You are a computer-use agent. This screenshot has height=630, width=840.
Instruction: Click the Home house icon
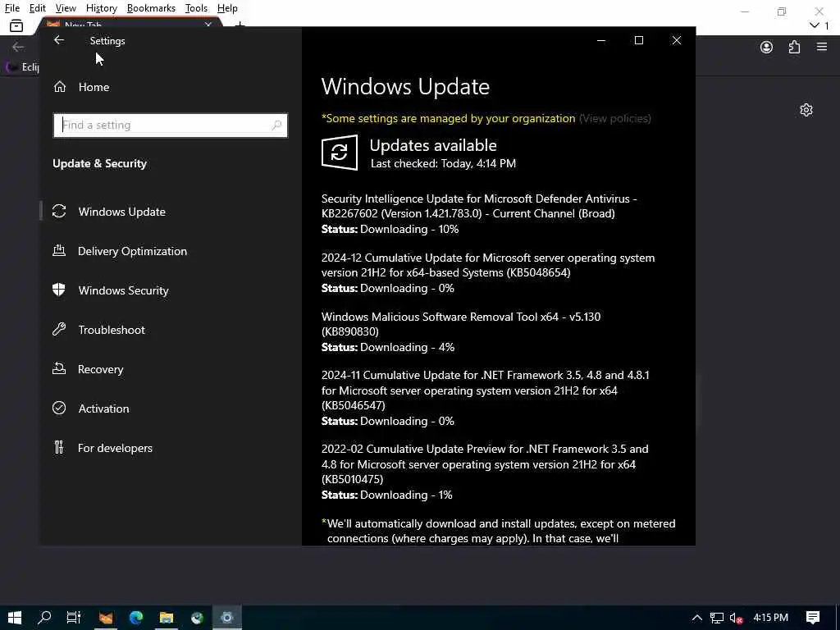coord(59,86)
